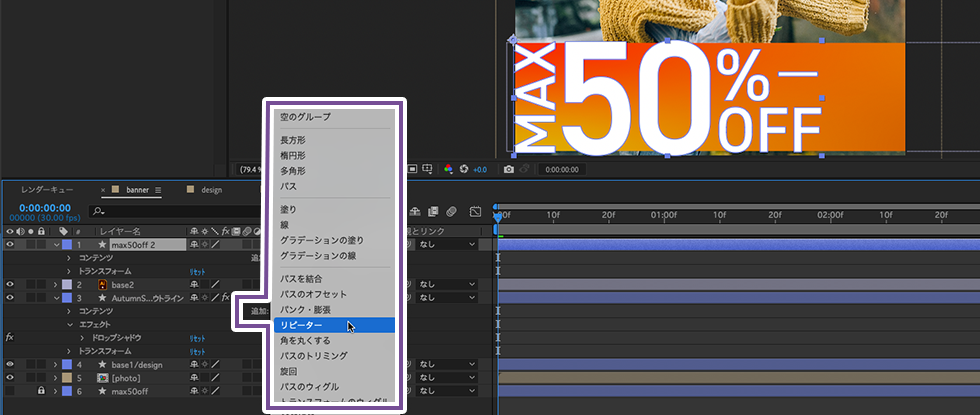Viewport: 980px width, 415px height.
Task: Click the frame blending icon in timeline
Action: [433, 212]
